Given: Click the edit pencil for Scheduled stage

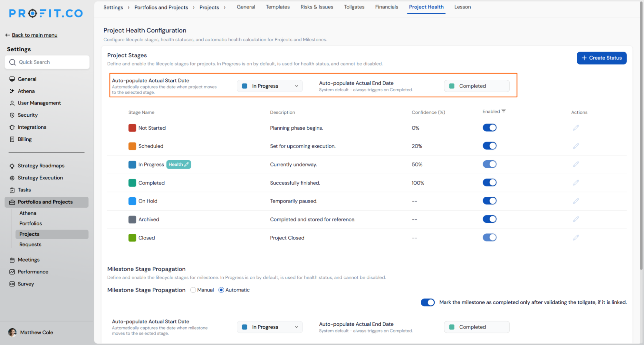Looking at the screenshot, I should 576,146.
